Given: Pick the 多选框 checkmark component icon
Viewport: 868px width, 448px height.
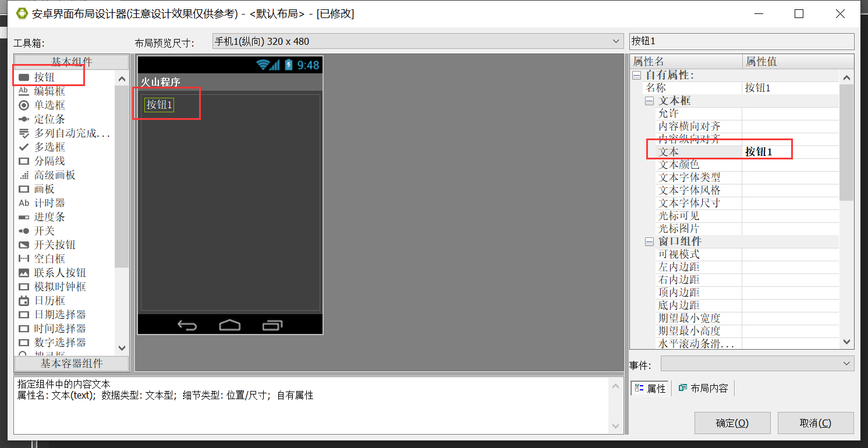Looking at the screenshot, I should (24, 147).
